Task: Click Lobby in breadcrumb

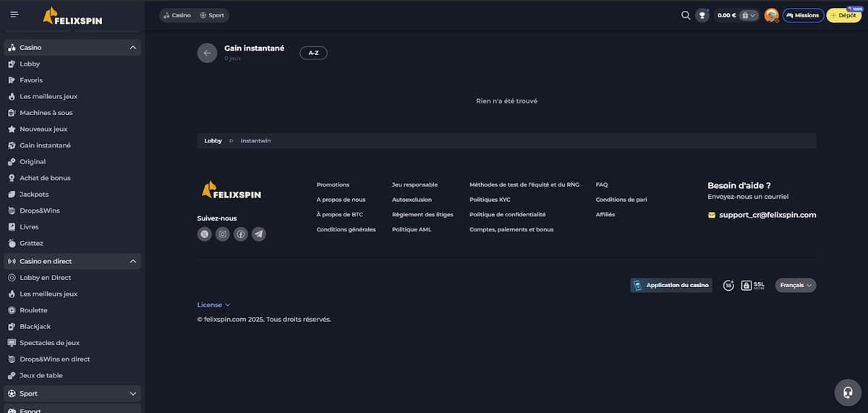Action: 213,141
